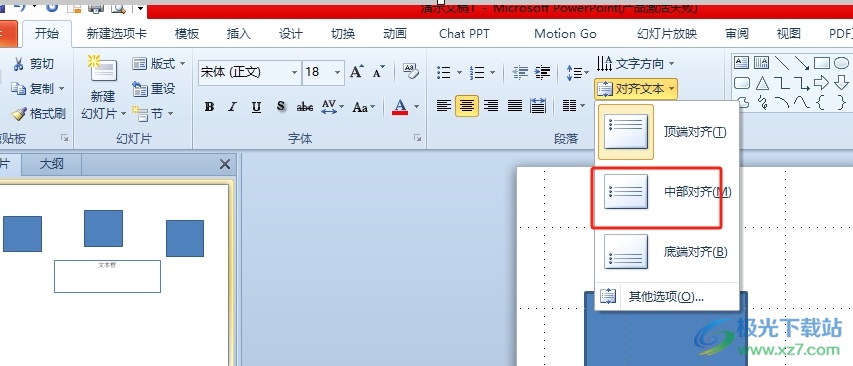Toggle text shadow effect
This screenshot has width=853, height=366.
click(x=280, y=107)
